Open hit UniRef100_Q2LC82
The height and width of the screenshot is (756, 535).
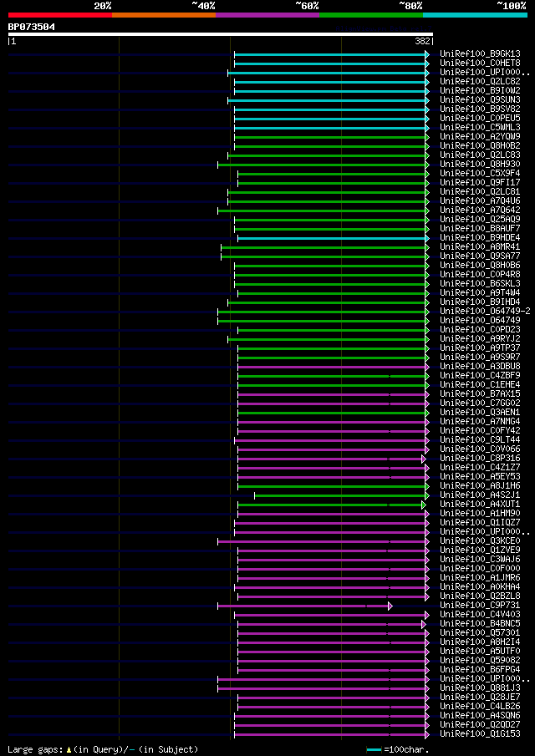point(480,82)
